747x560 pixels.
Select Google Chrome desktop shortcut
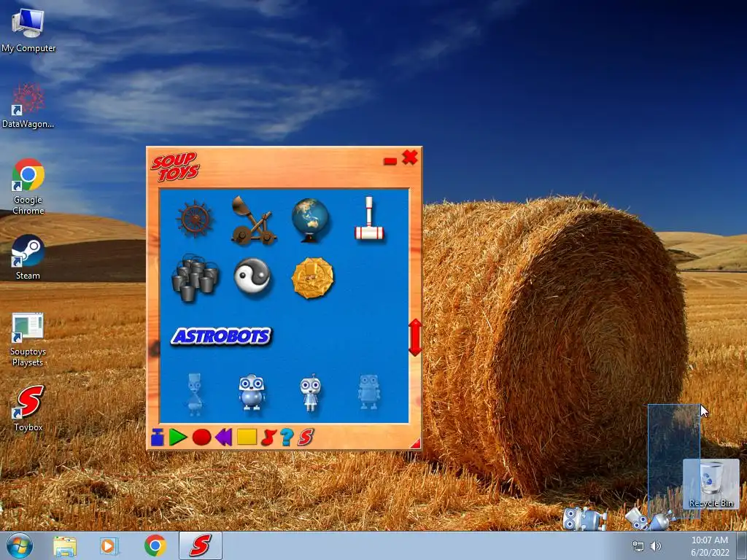[28, 186]
